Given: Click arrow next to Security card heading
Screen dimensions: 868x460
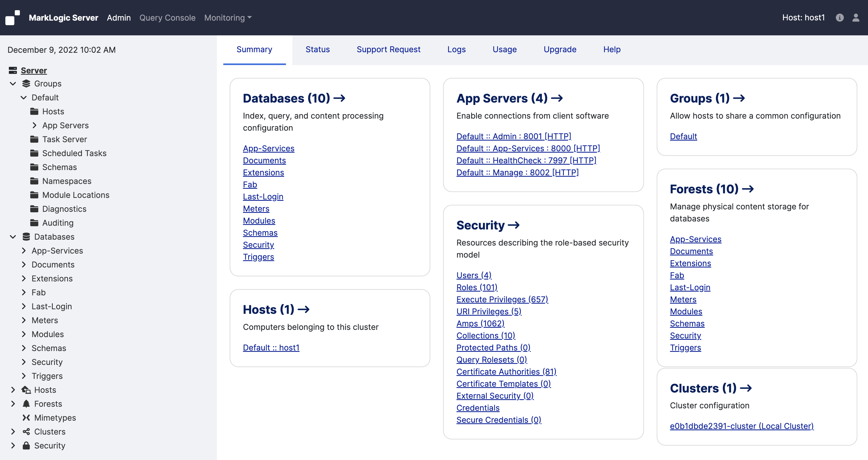Looking at the screenshot, I should [x=514, y=225].
